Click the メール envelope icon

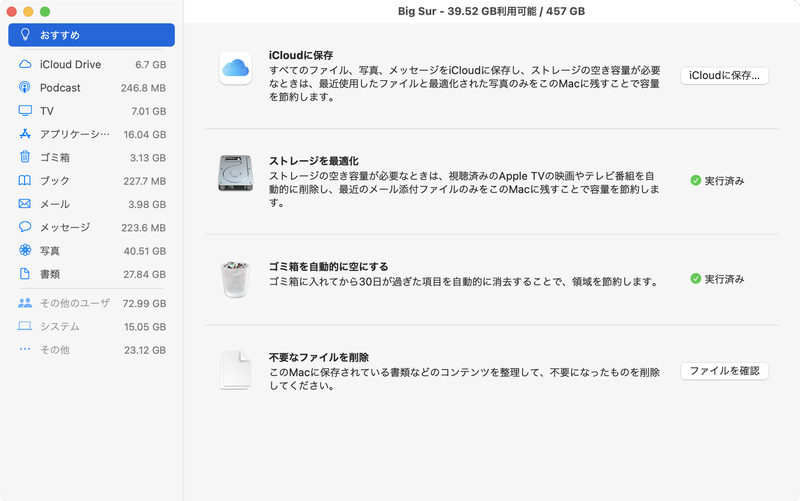click(24, 204)
